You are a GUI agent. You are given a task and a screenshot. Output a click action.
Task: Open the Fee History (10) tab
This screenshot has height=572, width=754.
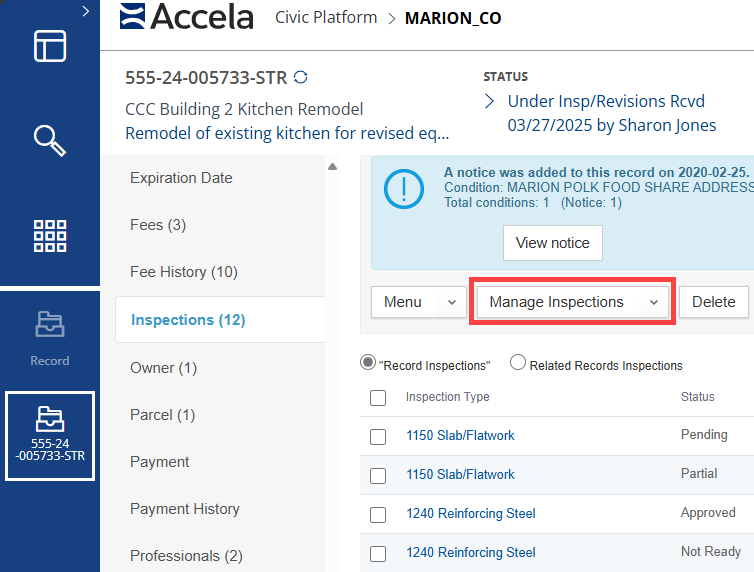[169, 272]
